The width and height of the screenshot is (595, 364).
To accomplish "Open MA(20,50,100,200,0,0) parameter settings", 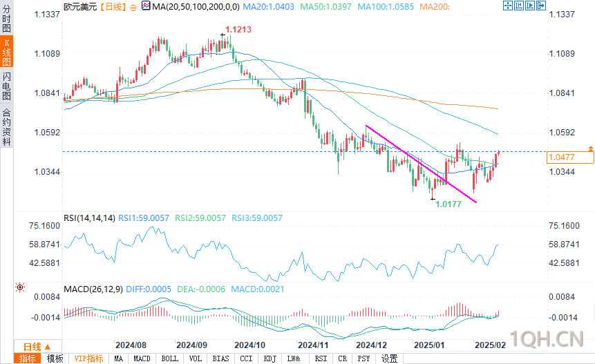I will (x=196, y=6).
